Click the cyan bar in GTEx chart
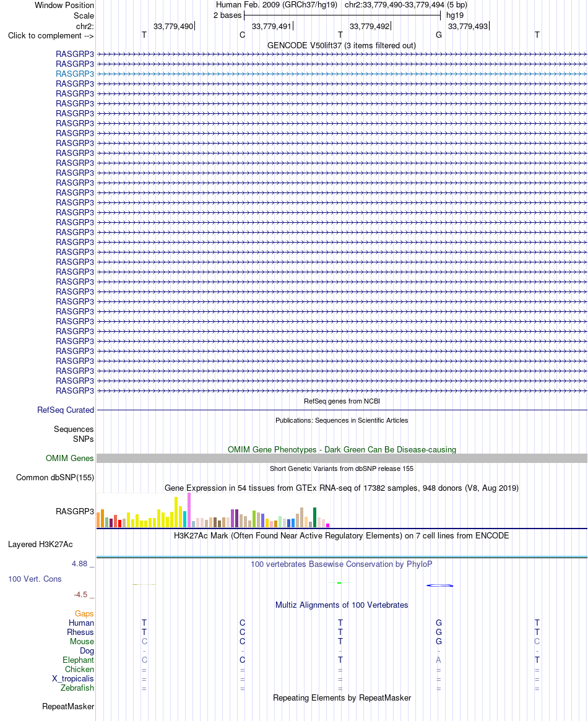This screenshot has height=721, width=588. 185,519
